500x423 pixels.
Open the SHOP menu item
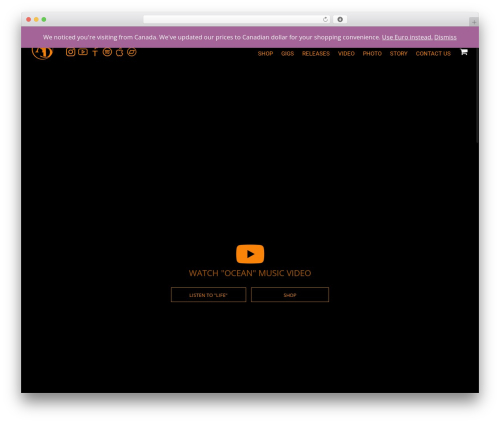(x=265, y=54)
